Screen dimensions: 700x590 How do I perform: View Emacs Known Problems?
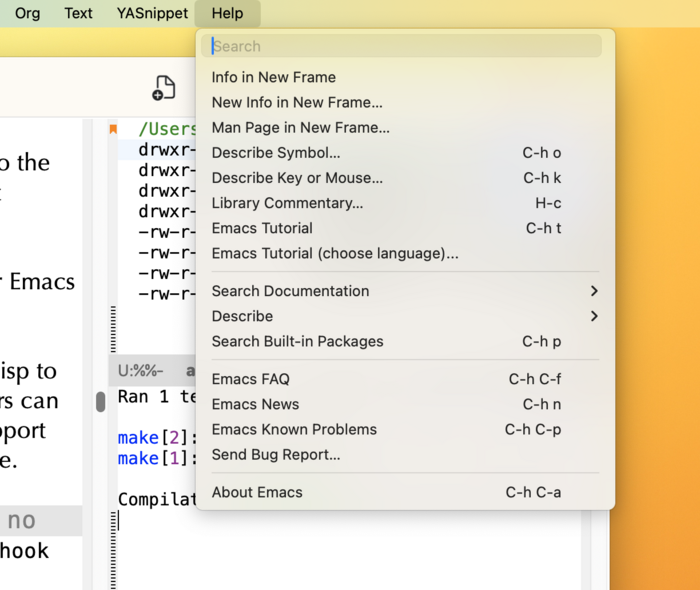click(405, 429)
